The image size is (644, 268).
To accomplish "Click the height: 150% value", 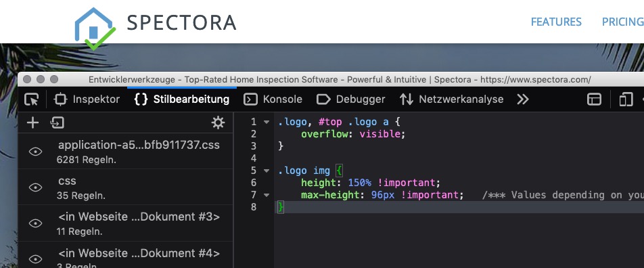I will [x=360, y=183].
